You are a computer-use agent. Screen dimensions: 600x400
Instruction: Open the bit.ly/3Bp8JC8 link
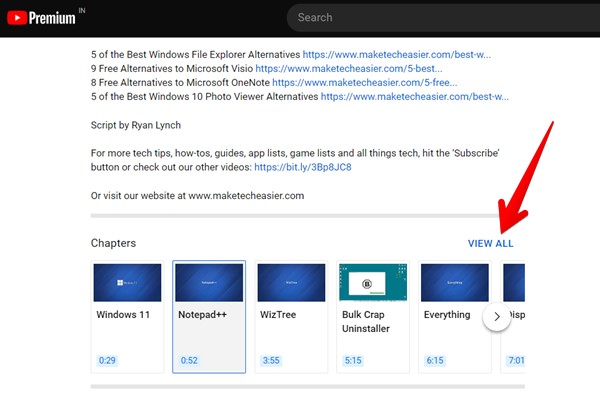(x=303, y=167)
